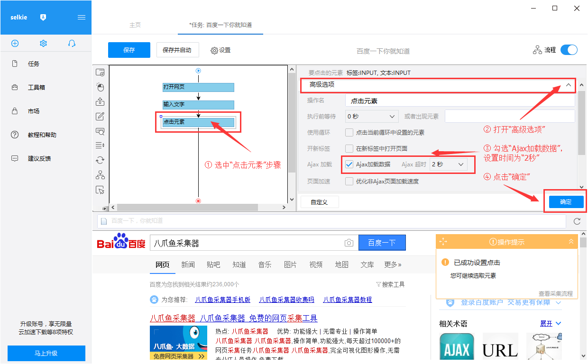Screen dimensions: 588x364
Task: Click the red flow end stop marker
Action: (198, 201)
